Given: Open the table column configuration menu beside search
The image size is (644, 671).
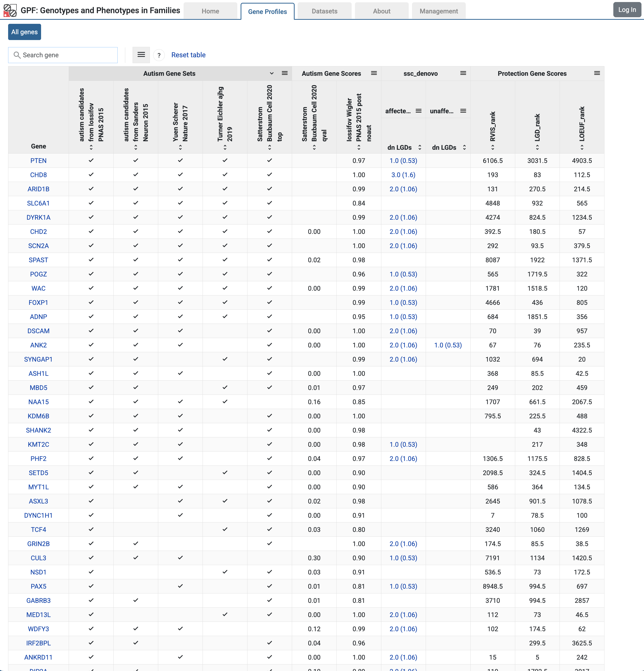Looking at the screenshot, I should (x=141, y=55).
